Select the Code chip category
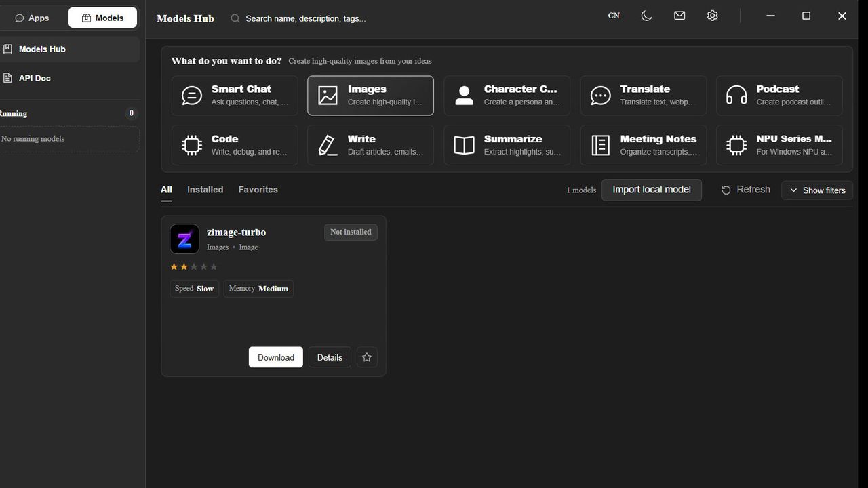868x488 pixels. [x=235, y=145]
